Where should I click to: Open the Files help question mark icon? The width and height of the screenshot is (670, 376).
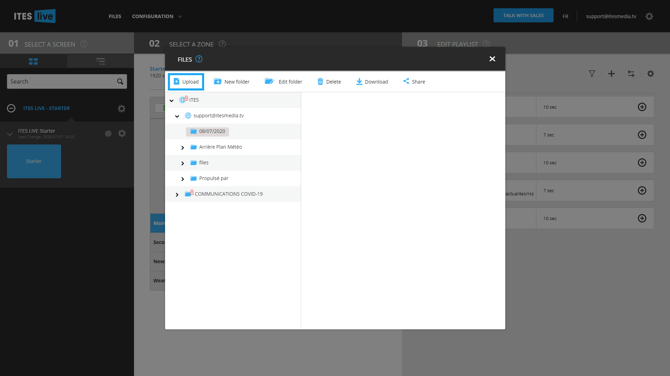(x=199, y=59)
